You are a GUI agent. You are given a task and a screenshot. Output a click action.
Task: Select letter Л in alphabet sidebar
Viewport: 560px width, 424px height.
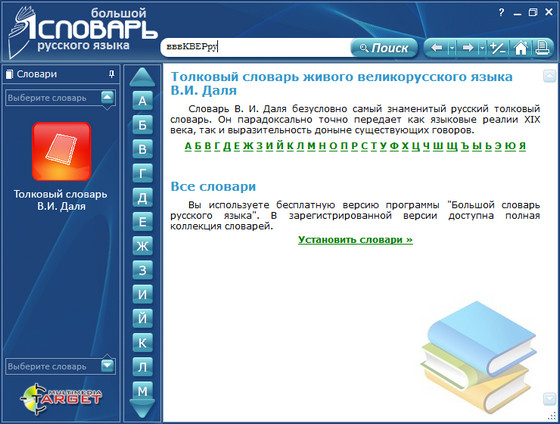pyautogui.click(x=142, y=367)
